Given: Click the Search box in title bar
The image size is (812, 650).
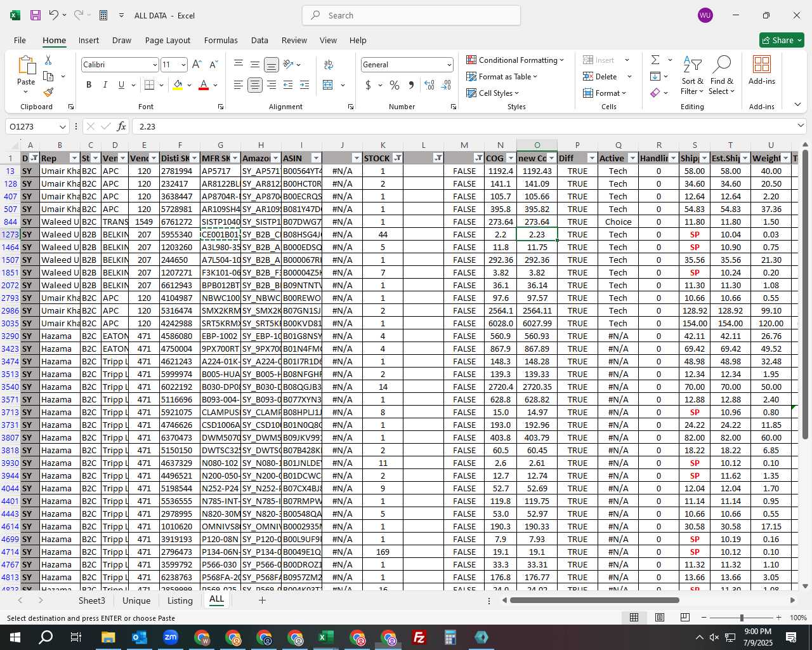Looking at the screenshot, I should click(x=411, y=15).
